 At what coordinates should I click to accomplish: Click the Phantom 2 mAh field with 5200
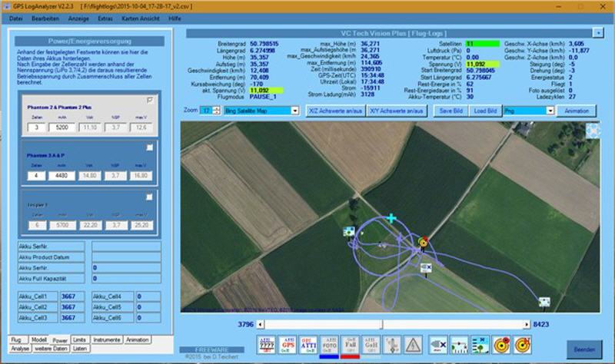pos(62,127)
